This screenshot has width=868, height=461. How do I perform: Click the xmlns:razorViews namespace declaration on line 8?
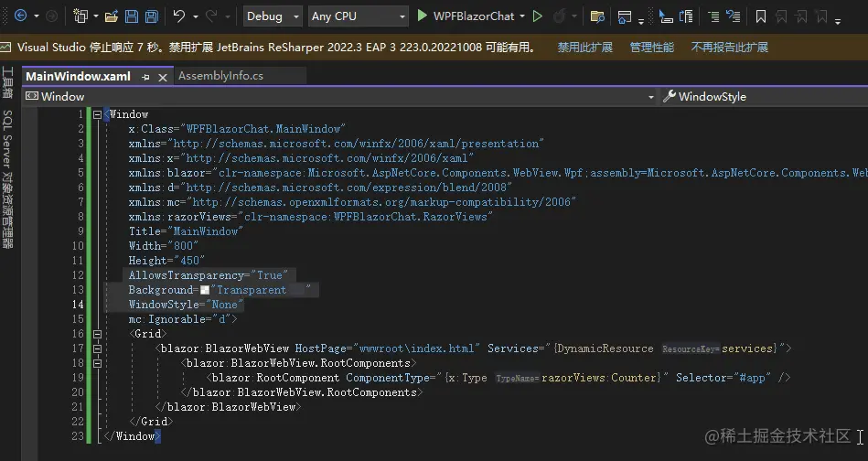tap(311, 217)
